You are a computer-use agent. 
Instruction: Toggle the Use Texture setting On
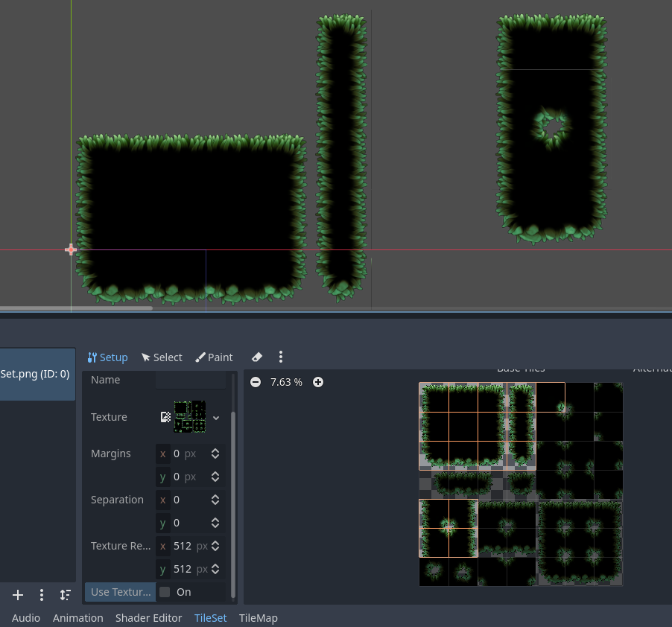tap(164, 592)
